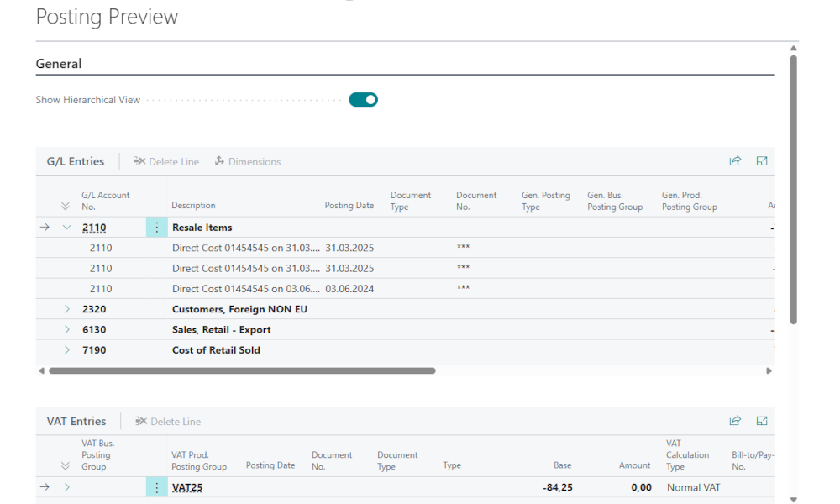Open row menu for VAT25 line
The image size is (840, 504).
pyautogui.click(x=156, y=487)
